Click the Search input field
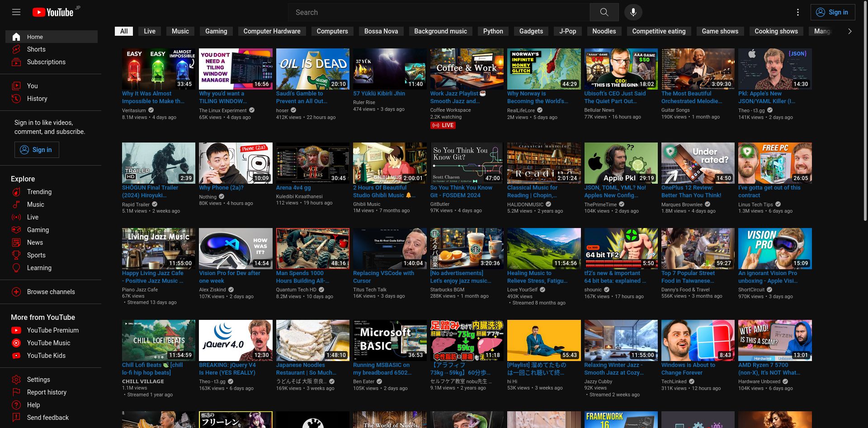 pyautogui.click(x=439, y=12)
